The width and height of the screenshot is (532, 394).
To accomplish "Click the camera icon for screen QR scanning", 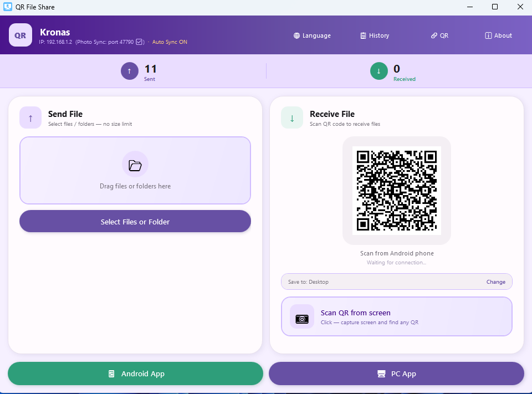I will [302, 318].
